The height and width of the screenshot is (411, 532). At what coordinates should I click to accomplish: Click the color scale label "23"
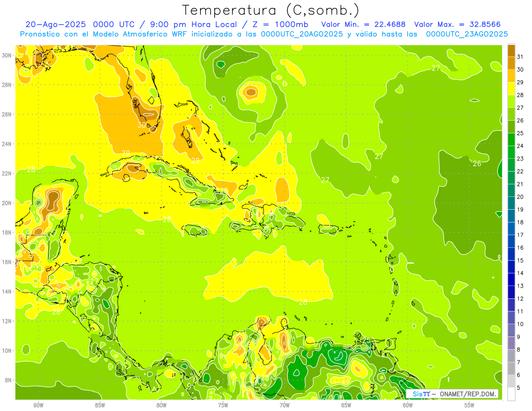point(520,158)
